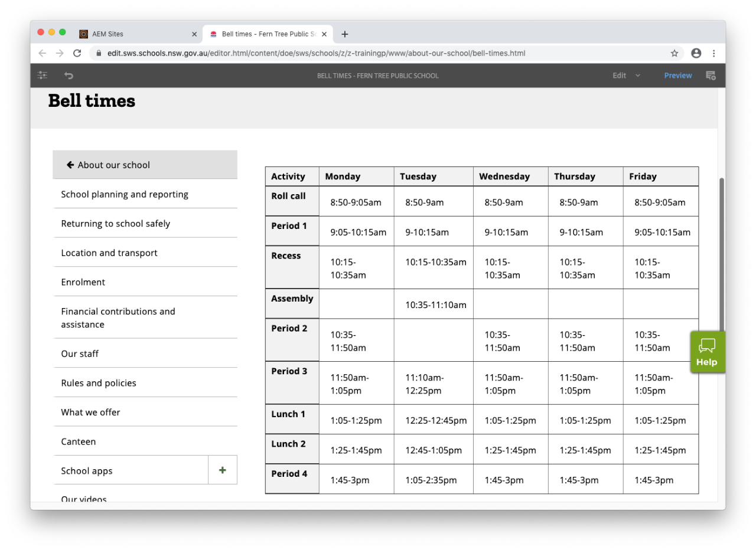
Task: Select the Lunch 2 row label
Action: click(292, 449)
